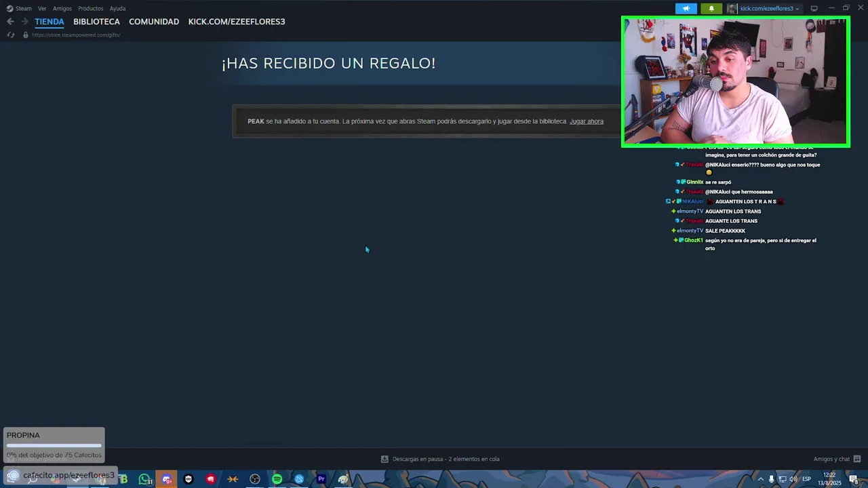This screenshot has width=868, height=488.
Task: Open Discord from the taskbar
Action: [x=167, y=479]
